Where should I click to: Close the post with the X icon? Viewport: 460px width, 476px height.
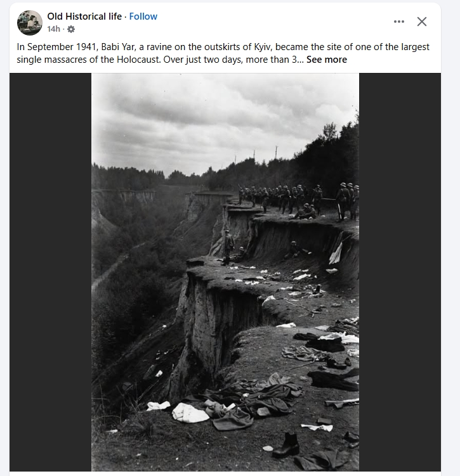coord(422,22)
